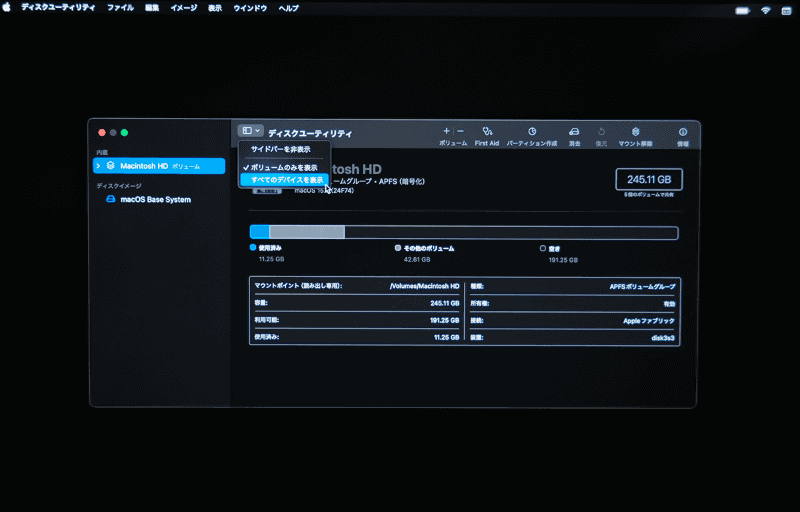Click the APFSボリュームグループ type value

tap(642, 287)
